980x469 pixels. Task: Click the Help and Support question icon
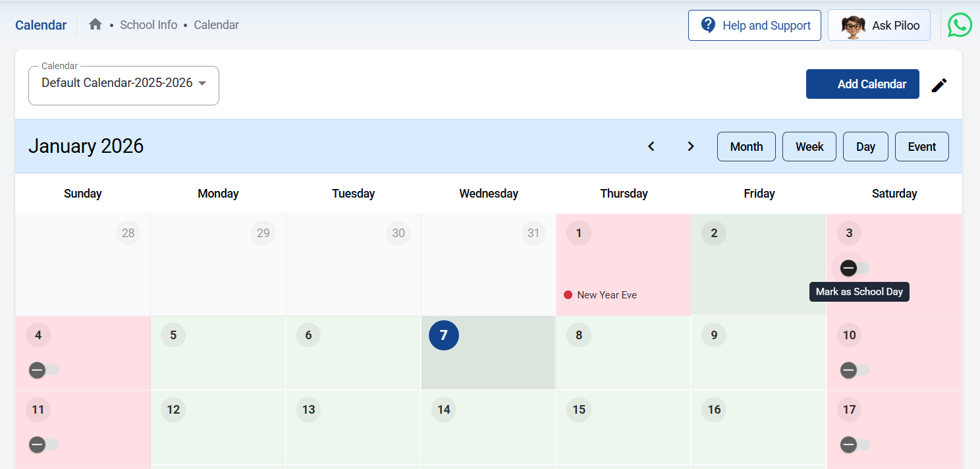coord(708,25)
